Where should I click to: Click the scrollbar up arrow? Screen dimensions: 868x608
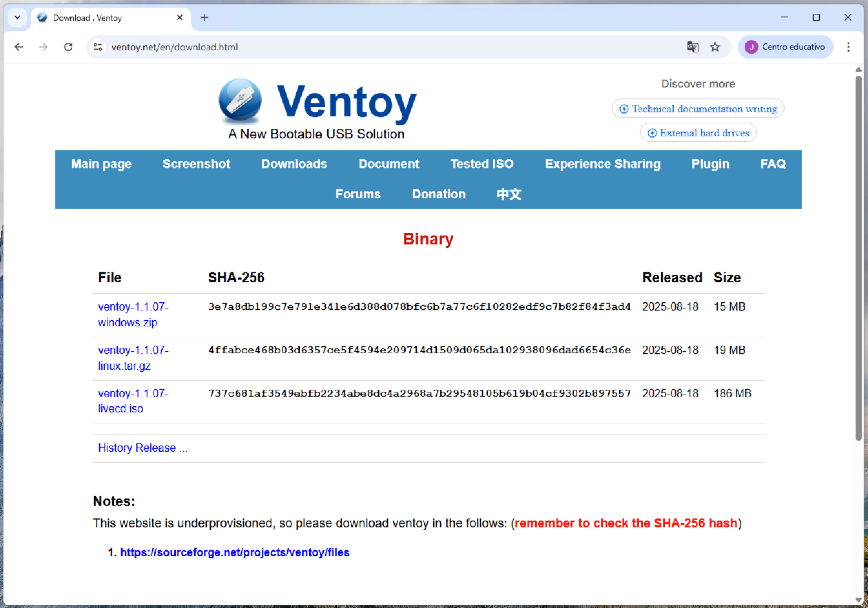[x=858, y=70]
